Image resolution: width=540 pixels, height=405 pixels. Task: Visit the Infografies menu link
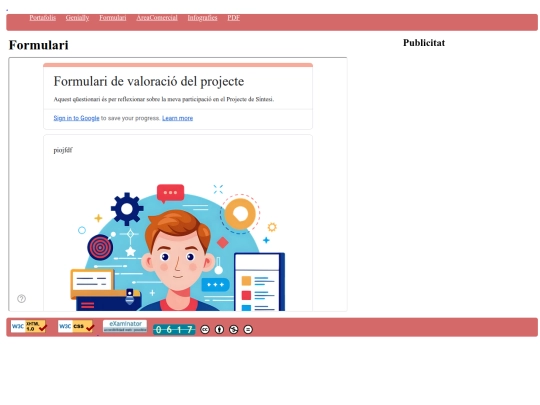202,18
